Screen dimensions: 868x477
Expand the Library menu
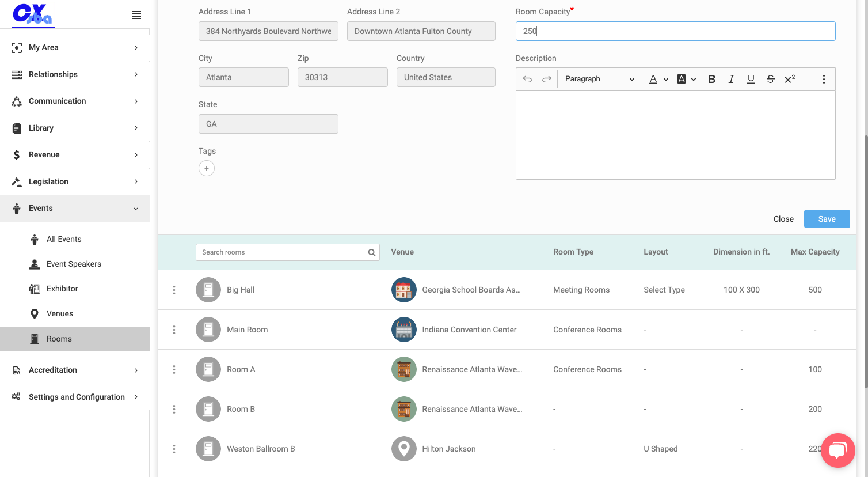point(75,128)
